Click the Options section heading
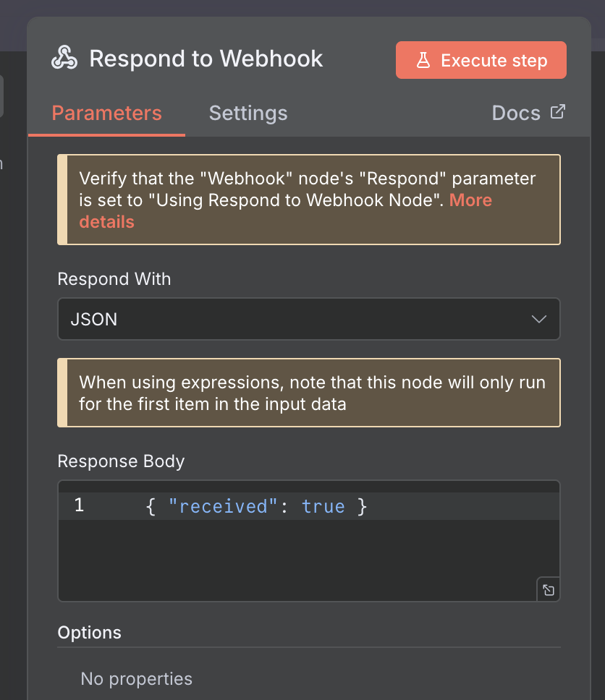Screen dimensions: 605x700 click(90, 633)
